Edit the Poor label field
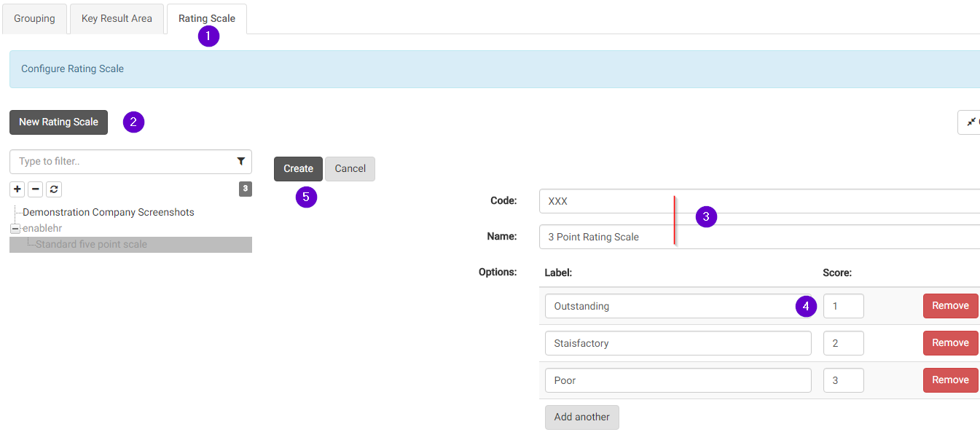Screen dimensions: 980x432 point(678,380)
